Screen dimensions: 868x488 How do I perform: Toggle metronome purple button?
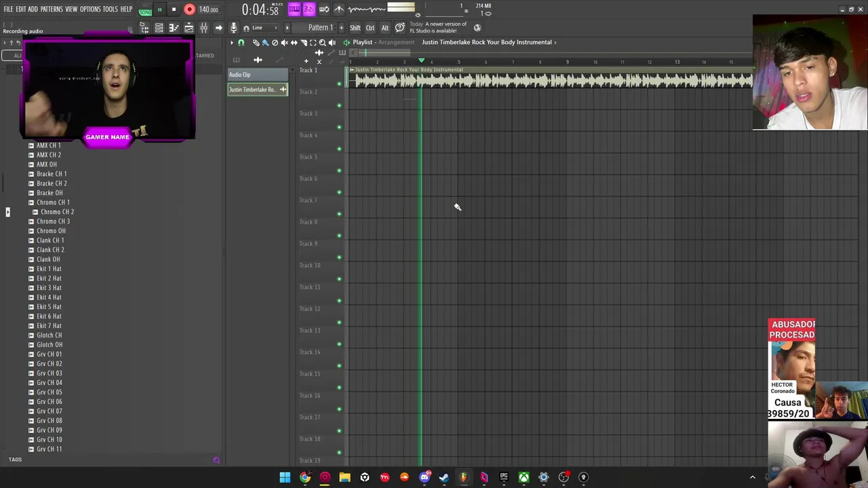pos(294,9)
